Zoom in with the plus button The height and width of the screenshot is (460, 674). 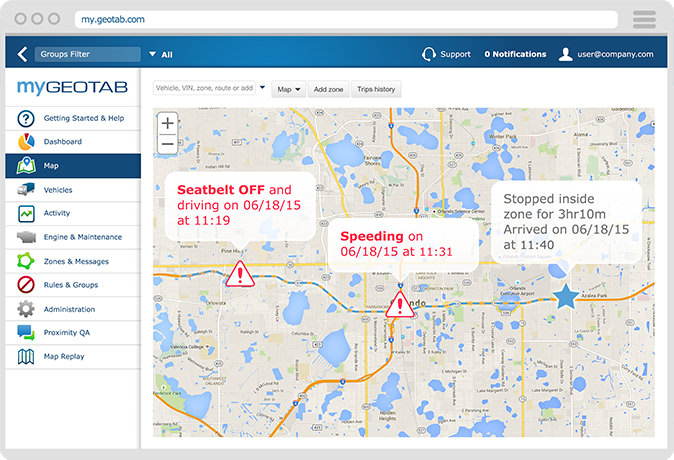168,123
